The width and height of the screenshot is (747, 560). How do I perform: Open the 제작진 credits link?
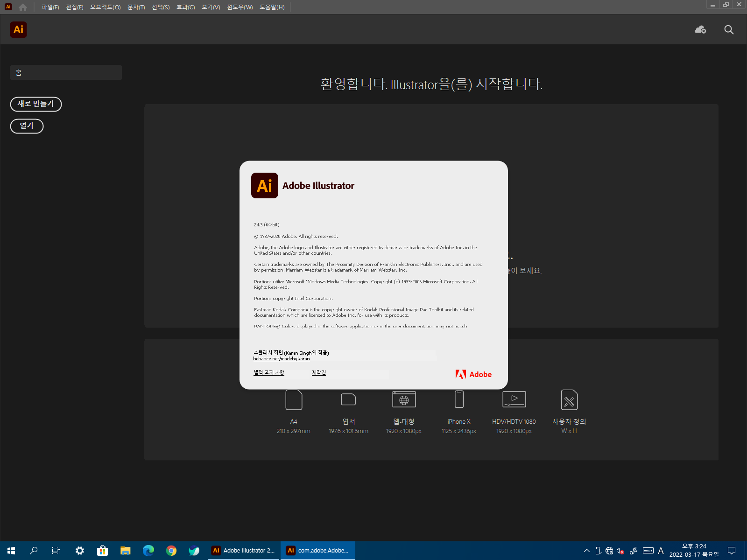point(319,372)
